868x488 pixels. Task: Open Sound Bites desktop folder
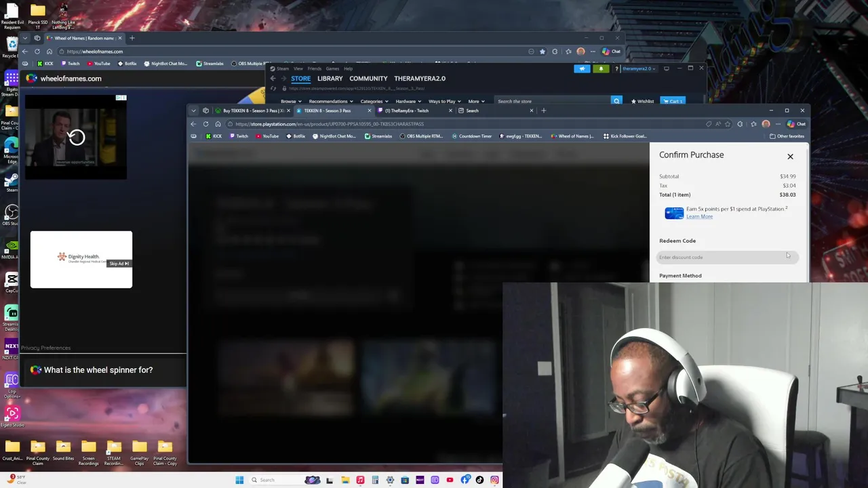(63, 450)
